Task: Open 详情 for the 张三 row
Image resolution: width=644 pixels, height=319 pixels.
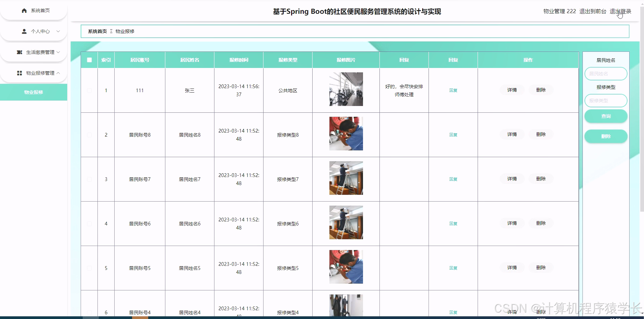Action: click(x=512, y=90)
